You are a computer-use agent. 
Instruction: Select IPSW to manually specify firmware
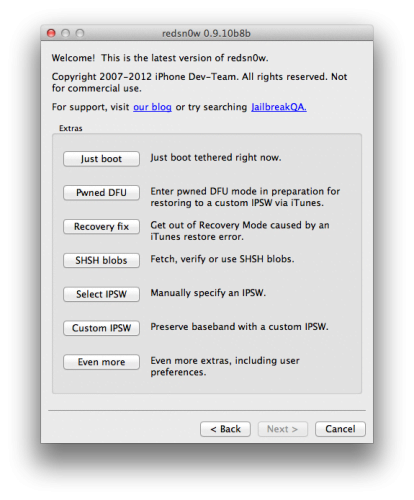[x=101, y=294]
